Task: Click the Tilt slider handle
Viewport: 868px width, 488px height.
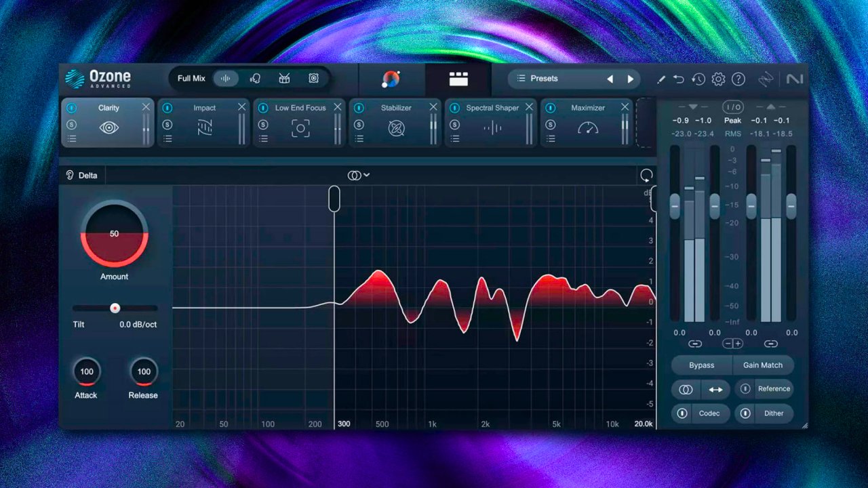Action: (115, 308)
